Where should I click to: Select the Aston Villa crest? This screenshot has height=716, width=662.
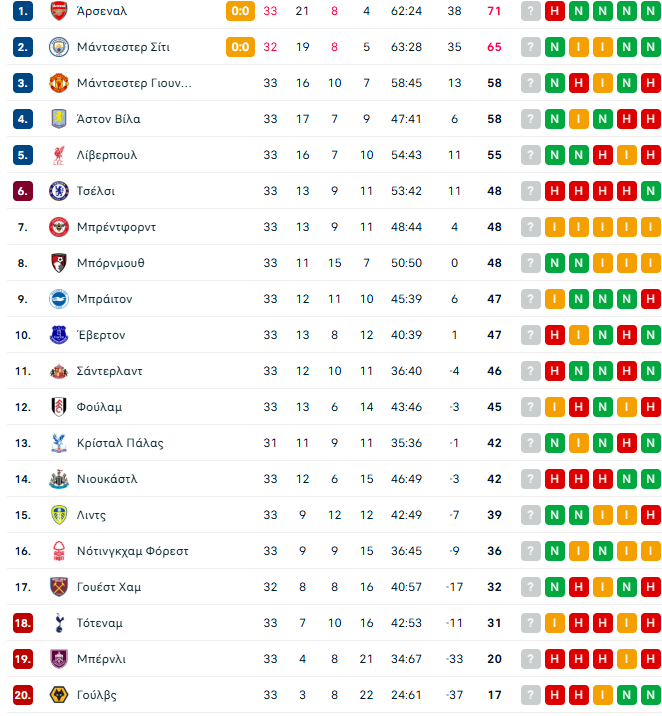coord(58,119)
